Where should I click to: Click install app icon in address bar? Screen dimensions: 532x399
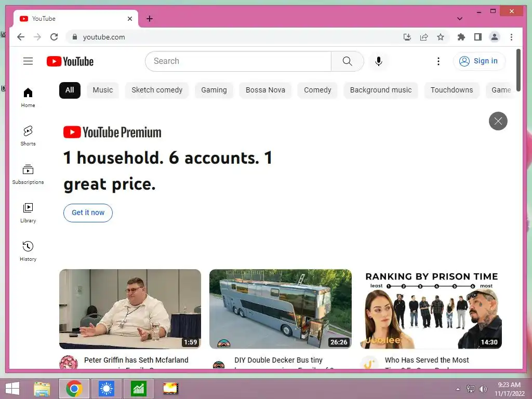407,37
